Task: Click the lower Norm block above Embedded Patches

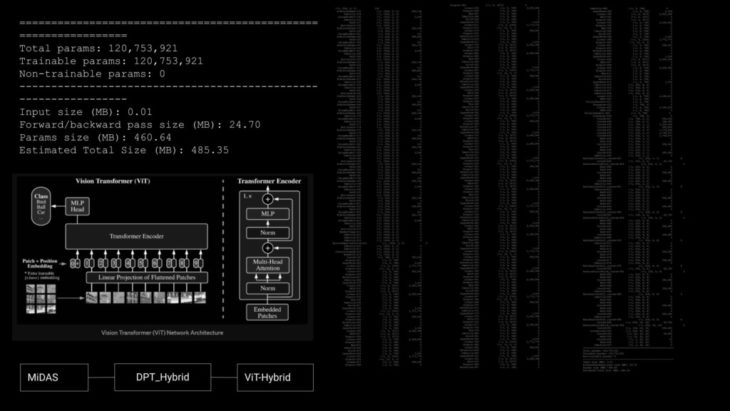Action: 267,287
